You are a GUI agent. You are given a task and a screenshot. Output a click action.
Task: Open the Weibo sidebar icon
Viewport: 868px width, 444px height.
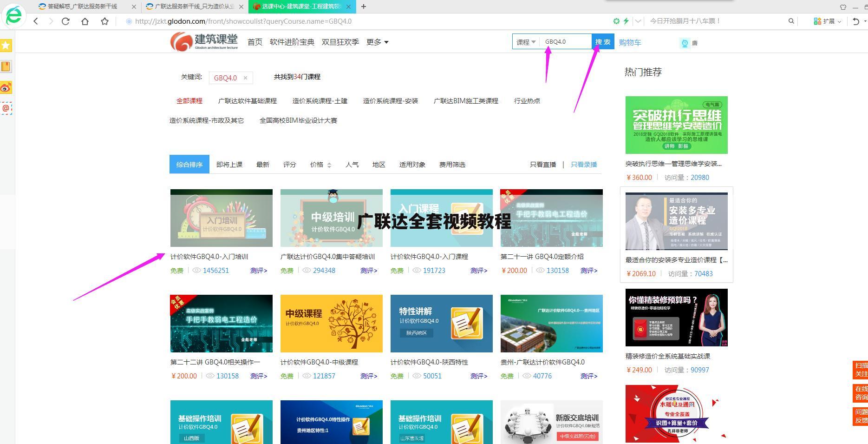[6, 87]
